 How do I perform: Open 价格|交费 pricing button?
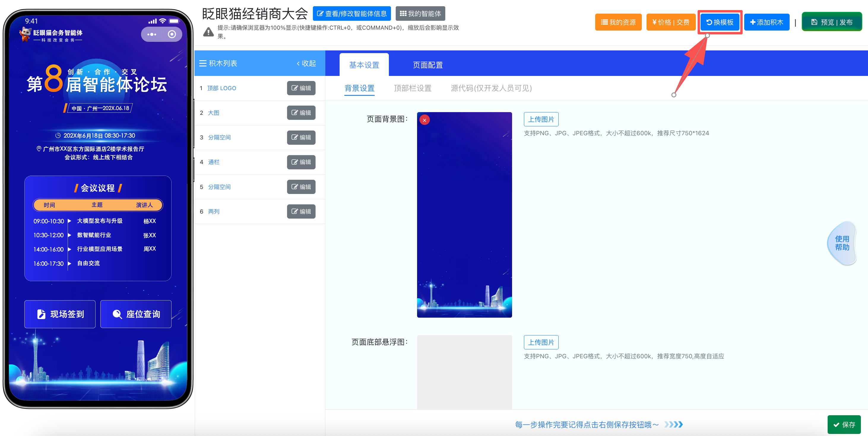(671, 22)
